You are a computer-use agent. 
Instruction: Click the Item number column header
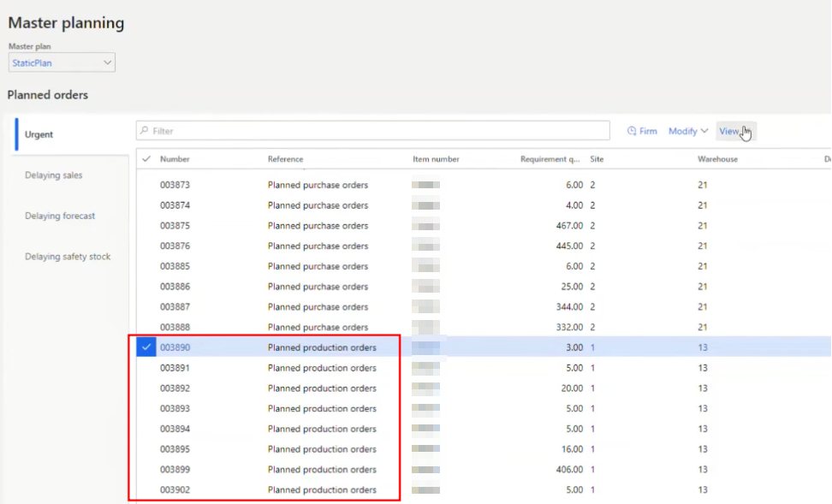coord(437,159)
